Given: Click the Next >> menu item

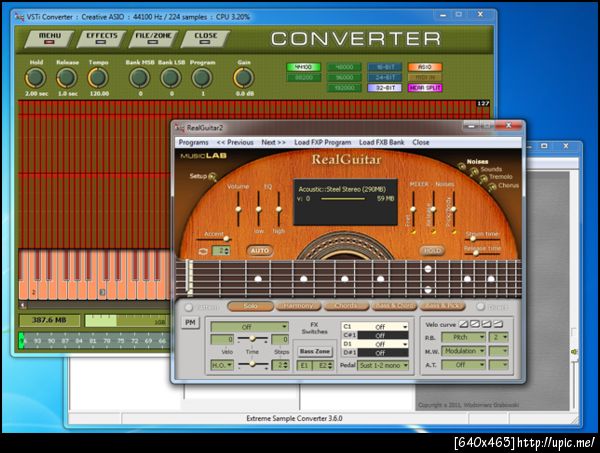Looking at the screenshot, I should click(x=274, y=142).
